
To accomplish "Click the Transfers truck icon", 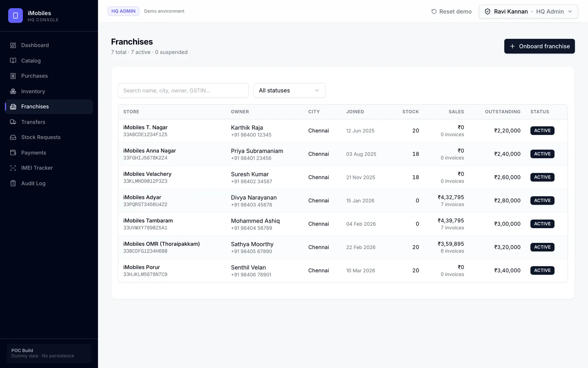I will 13,122.
